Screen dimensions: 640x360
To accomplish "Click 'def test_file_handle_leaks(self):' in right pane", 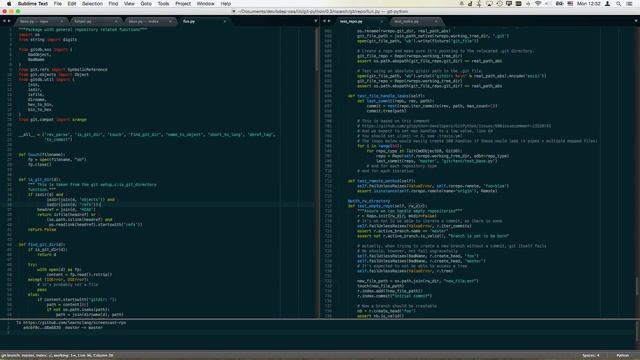I will pos(386,96).
